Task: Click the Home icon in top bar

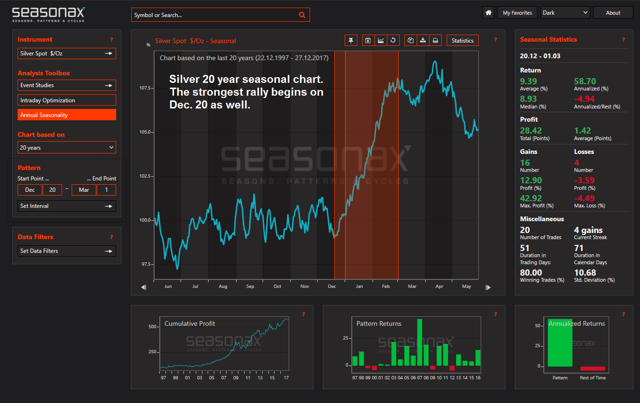Action: (488, 13)
